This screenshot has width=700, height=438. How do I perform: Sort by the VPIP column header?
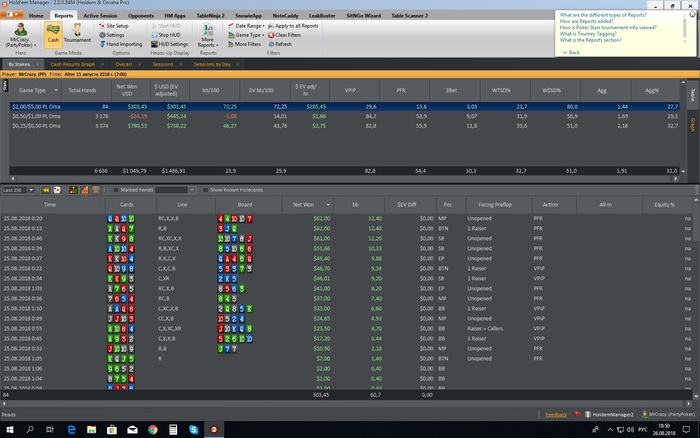click(350, 90)
